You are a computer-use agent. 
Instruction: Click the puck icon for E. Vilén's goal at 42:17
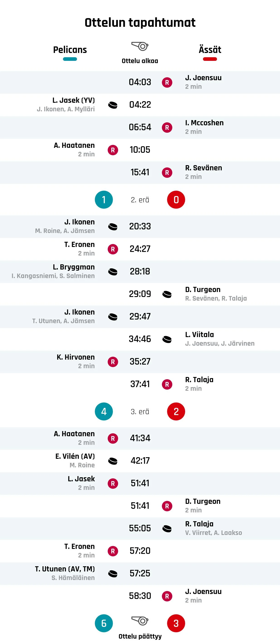point(113,461)
